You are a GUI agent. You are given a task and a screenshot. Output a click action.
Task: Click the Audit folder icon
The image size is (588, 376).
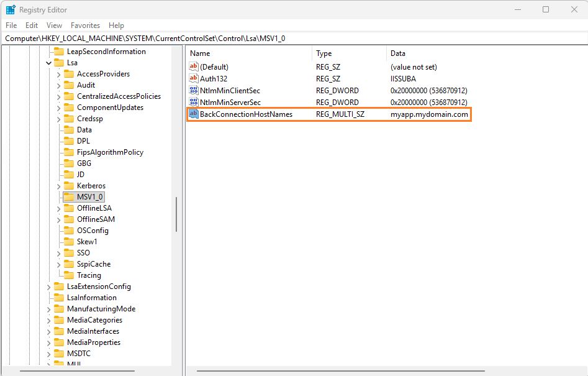click(x=69, y=85)
